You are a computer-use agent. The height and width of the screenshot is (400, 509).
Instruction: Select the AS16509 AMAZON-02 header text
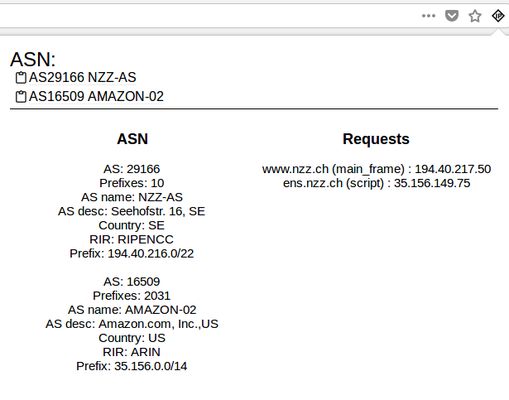pos(96,96)
